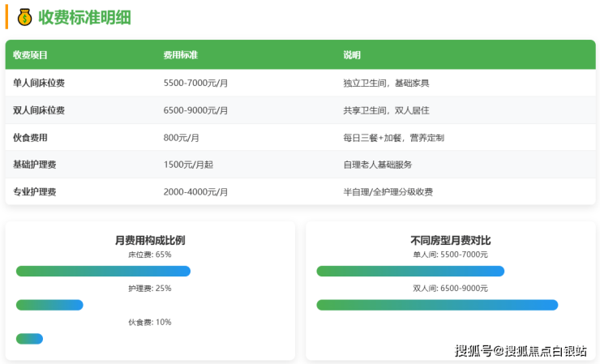Click the 双人间床位费 row label
Screen dimensions: 600x364
click(39, 110)
